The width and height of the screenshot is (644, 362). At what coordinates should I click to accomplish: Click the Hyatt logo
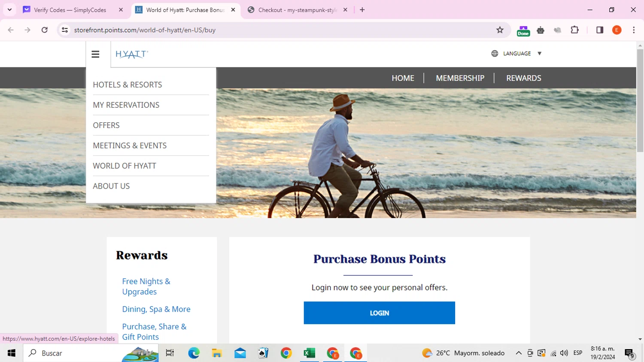(132, 54)
